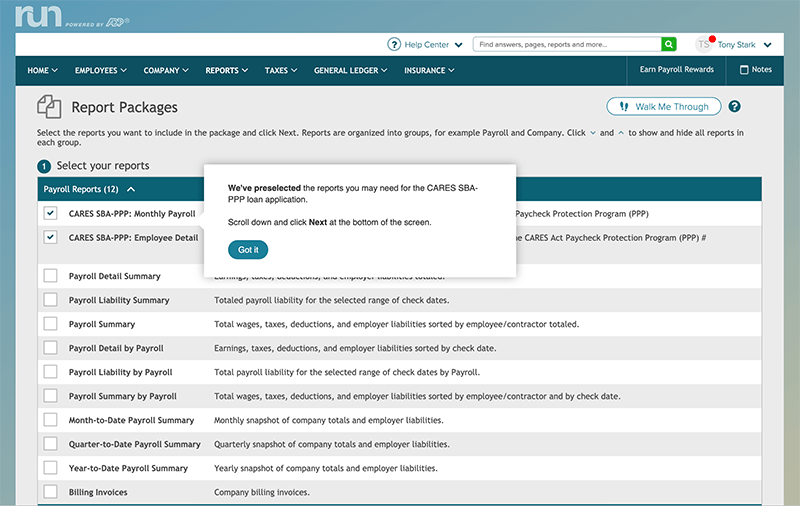This screenshot has height=506, width=800.
Task: Click the Payroll Detail by Payroll report name
Action: tap(116, 348)
